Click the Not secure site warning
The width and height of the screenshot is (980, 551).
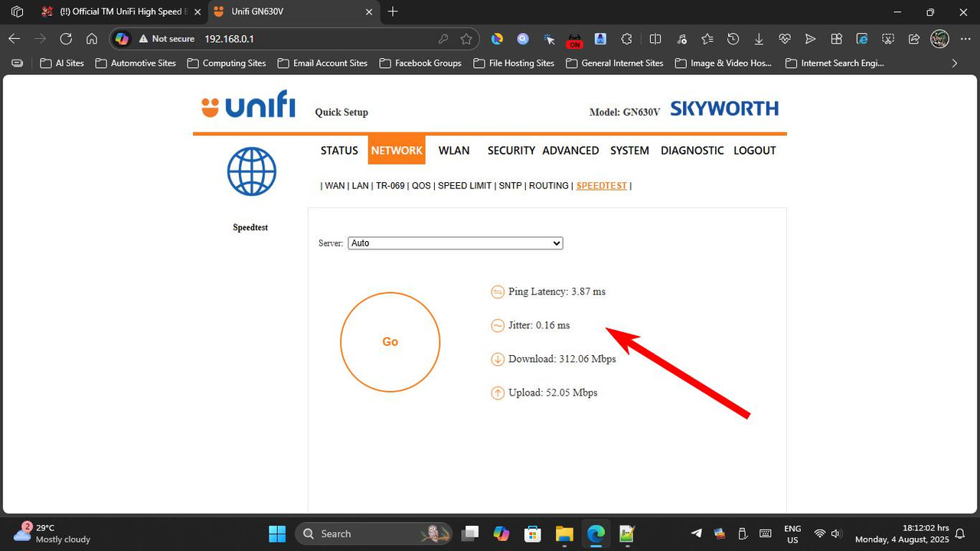click(166, 38)
